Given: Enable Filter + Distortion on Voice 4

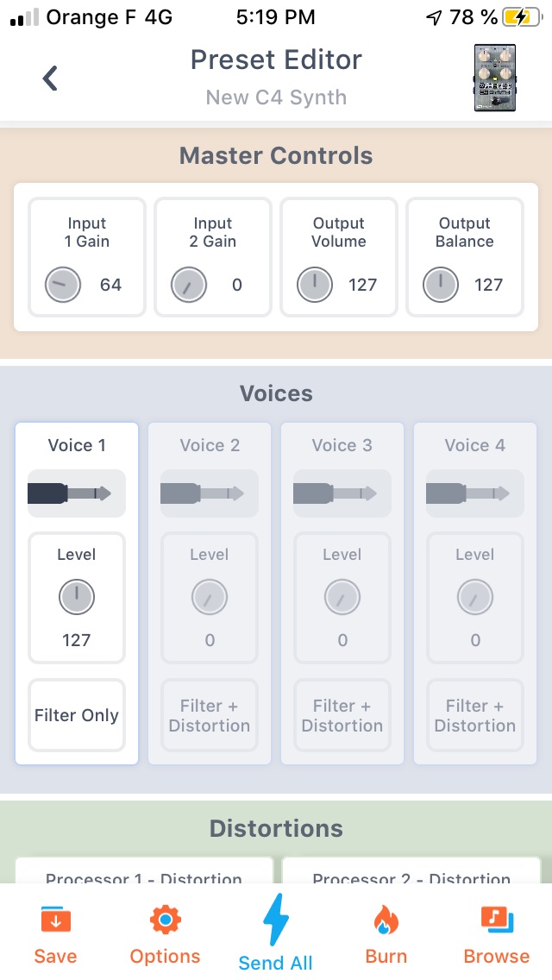Looking at the screenshot, I should pyautogui.click(x=474, y=715).
